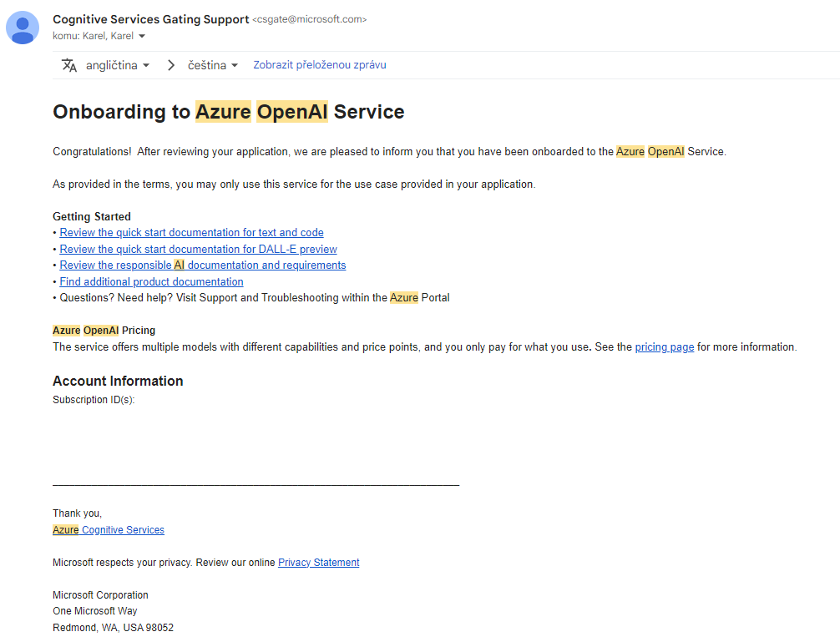Open Azure Cognitive Services signature link
The image size is (840, 642).
(x=109, y=529)
